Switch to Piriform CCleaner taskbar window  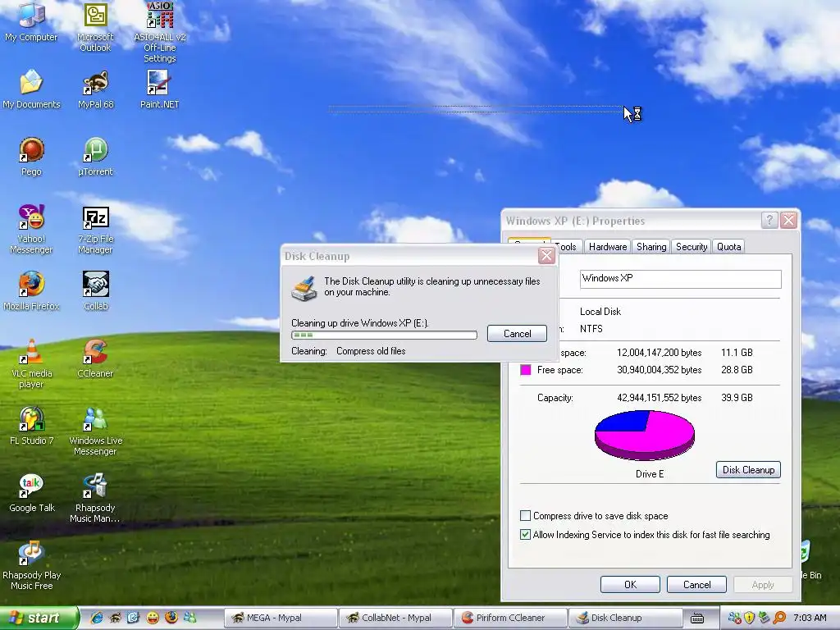click(x=510, y=618)
